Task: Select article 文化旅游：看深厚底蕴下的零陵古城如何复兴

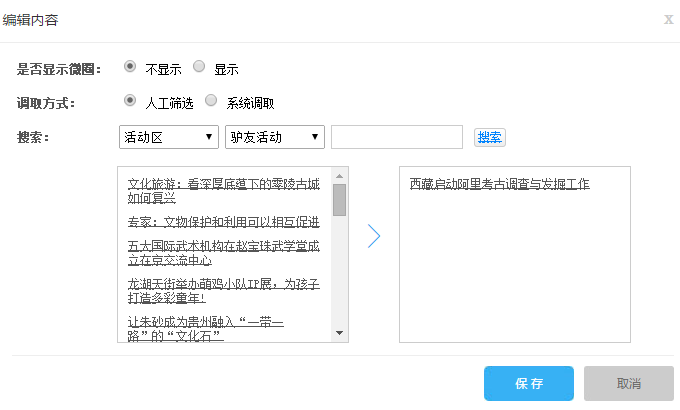Action: (223, 190)
